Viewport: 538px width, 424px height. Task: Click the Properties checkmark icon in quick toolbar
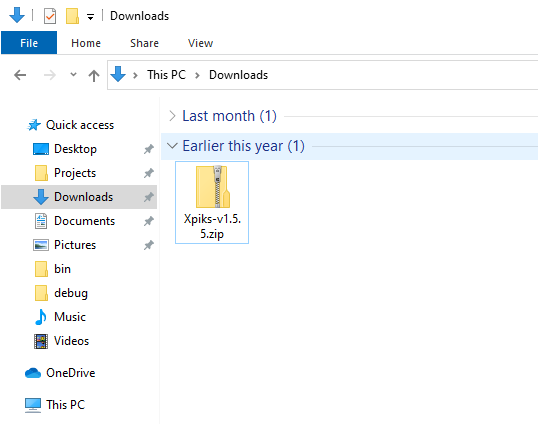(50, 16)
